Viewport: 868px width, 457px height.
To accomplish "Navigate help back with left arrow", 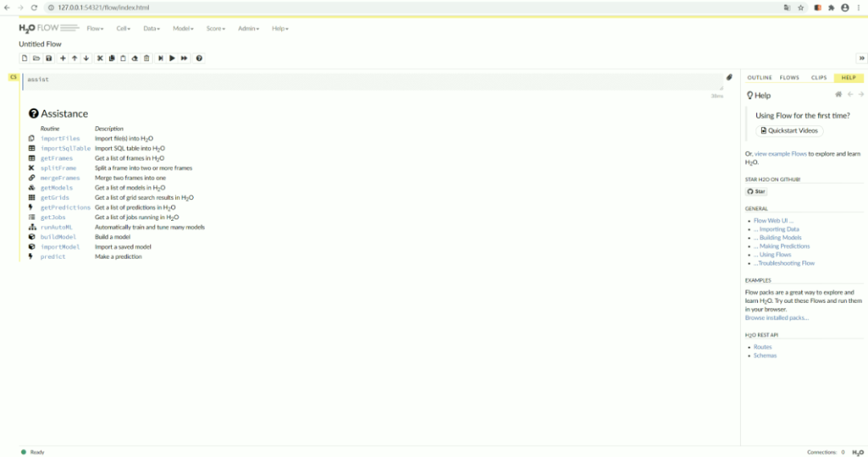I will pos(850,95).
